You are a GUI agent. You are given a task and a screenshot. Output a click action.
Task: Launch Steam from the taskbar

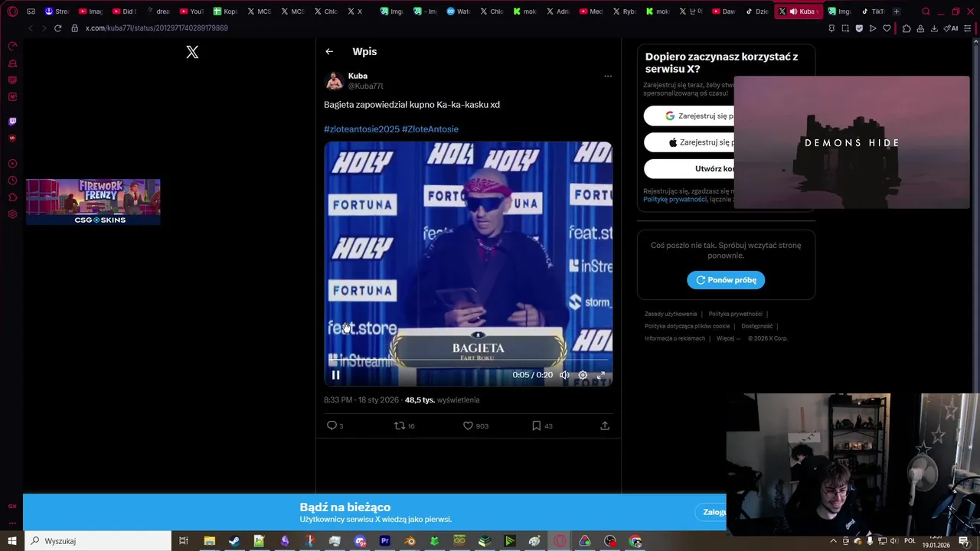click(234, 541)
